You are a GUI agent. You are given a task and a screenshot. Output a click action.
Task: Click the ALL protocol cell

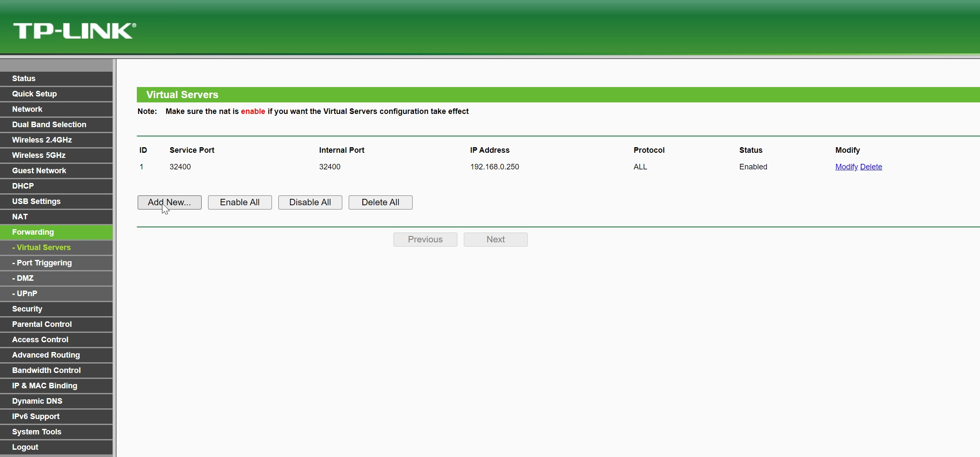click(640, 167)
